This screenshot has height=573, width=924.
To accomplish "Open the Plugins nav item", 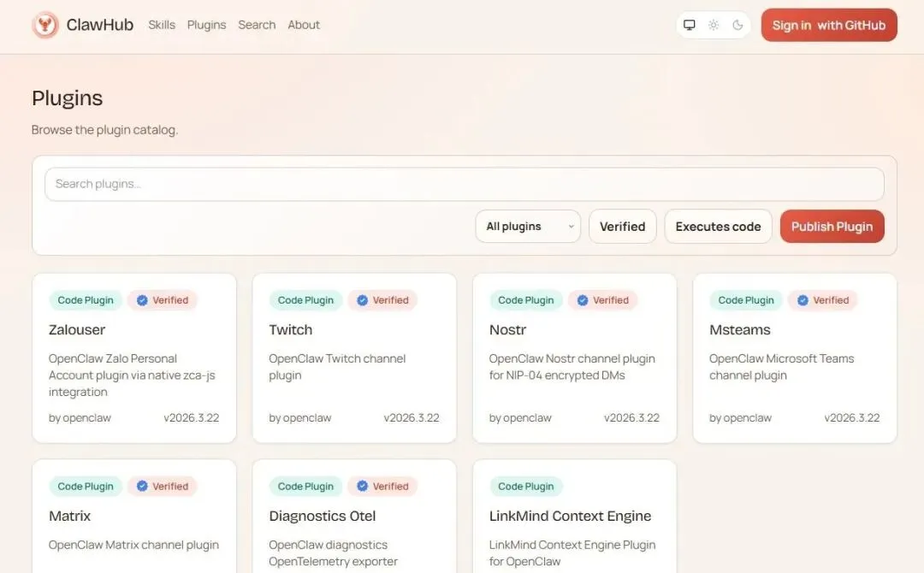I will tap(206, 25).
